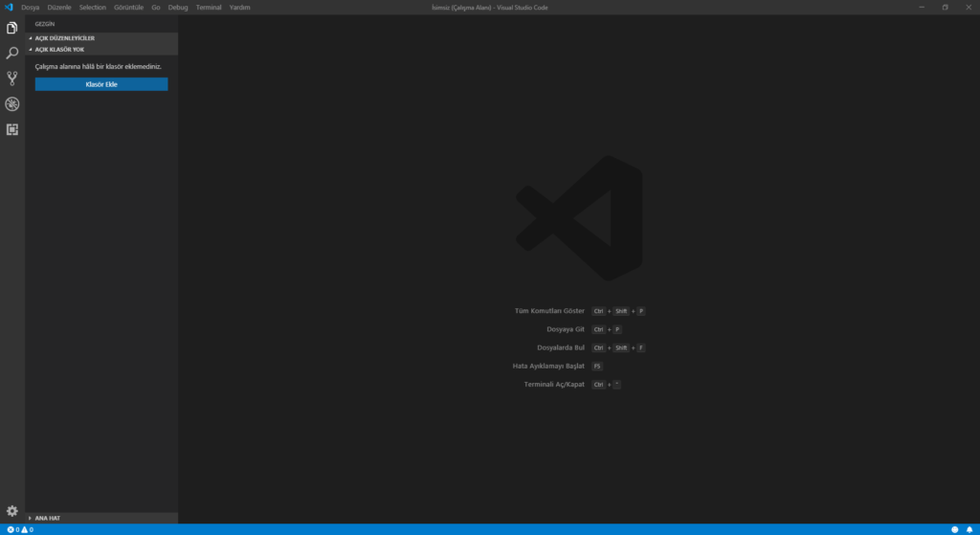The height and width of the screenshot is (535, 980).
Task: Click the message about no folder added
Action: pyautogui.click(x=99, y=66)
